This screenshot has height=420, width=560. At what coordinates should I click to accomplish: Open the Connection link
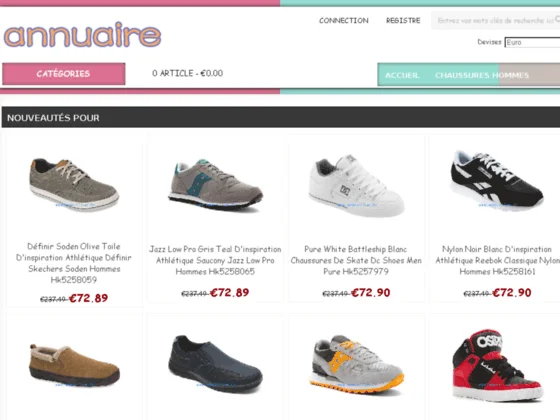(x=344, y=21)
